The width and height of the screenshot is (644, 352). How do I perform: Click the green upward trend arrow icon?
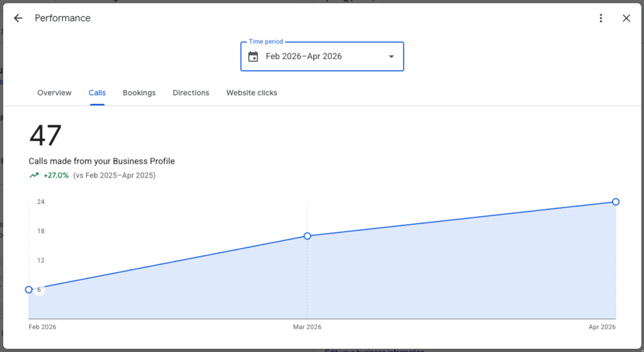34,176
